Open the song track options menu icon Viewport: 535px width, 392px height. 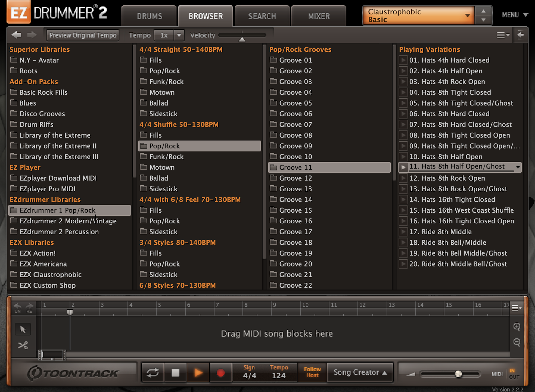(516, 308)
